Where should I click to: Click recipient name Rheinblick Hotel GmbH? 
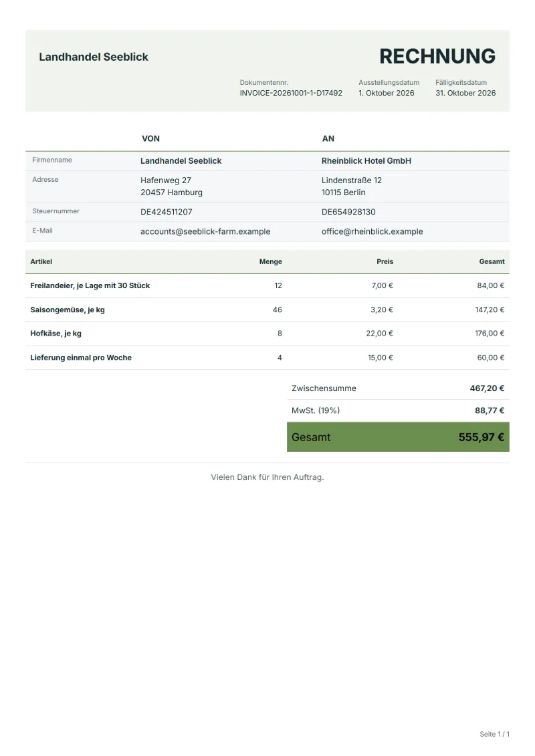(x=366, y=161)
